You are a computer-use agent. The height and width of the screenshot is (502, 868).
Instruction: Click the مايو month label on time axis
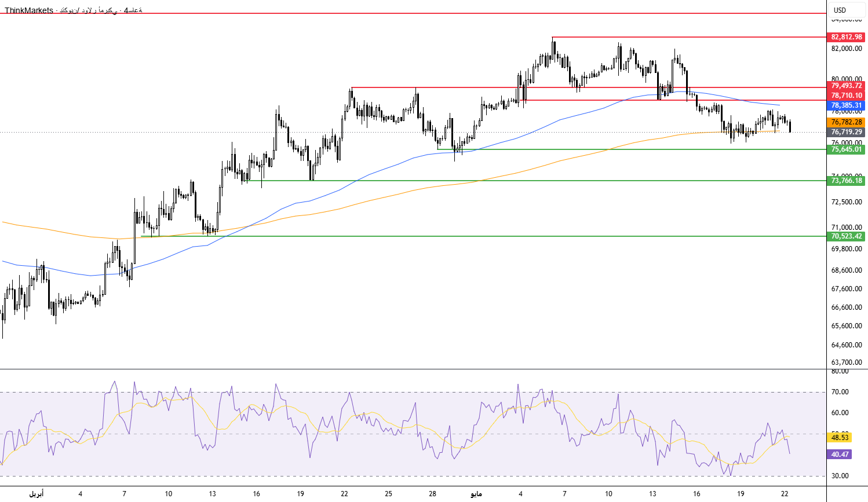476,494
